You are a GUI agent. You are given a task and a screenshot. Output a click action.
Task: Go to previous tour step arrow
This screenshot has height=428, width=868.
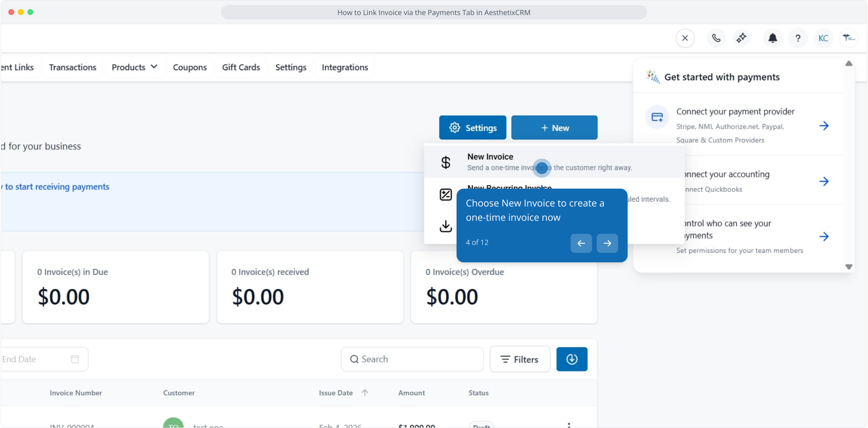[x=581, y=243]
